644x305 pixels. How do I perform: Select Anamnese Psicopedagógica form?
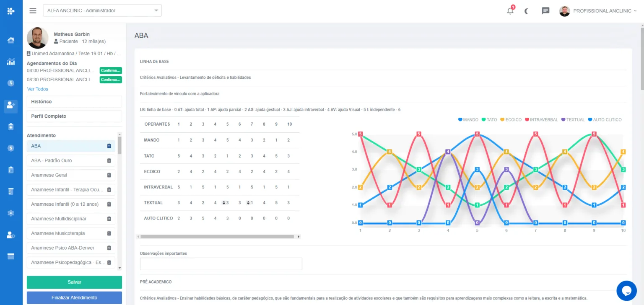tap(71, 262)
